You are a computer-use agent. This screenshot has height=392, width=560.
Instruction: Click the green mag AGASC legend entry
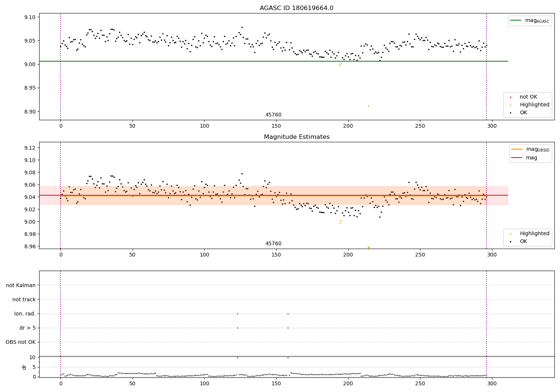[x=530, y=21]
